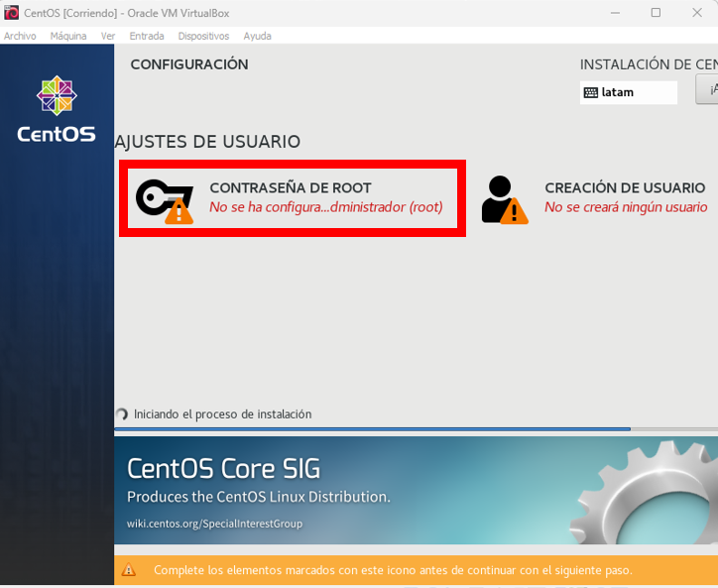Click the warning icon in orange bar
Screen dimensions: 718x588
[129, 570]
